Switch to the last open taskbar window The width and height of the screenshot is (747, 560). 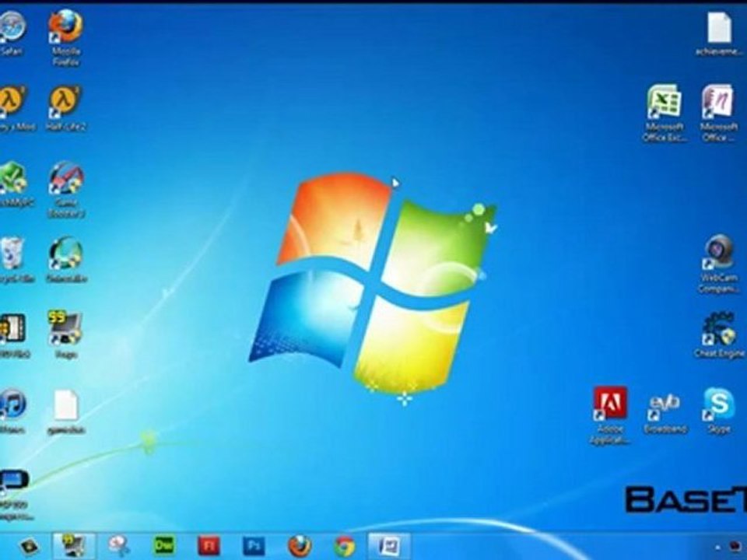point(389,546)
